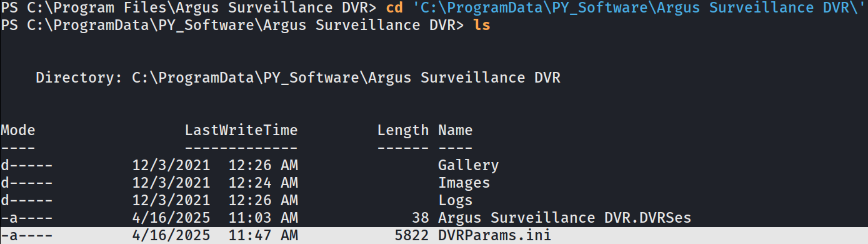Screen dimensions: 868x244
Task: Click the Argus Surveillance DVR.DVRSes file name
Action: click(567, 218)
